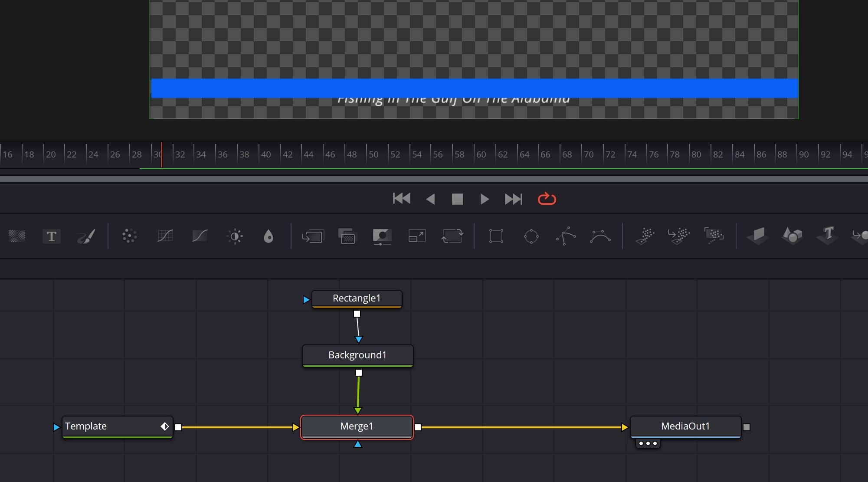868x482 pixels.
Task: Click the output square of MediaOut1
Action: coord(747,427)
